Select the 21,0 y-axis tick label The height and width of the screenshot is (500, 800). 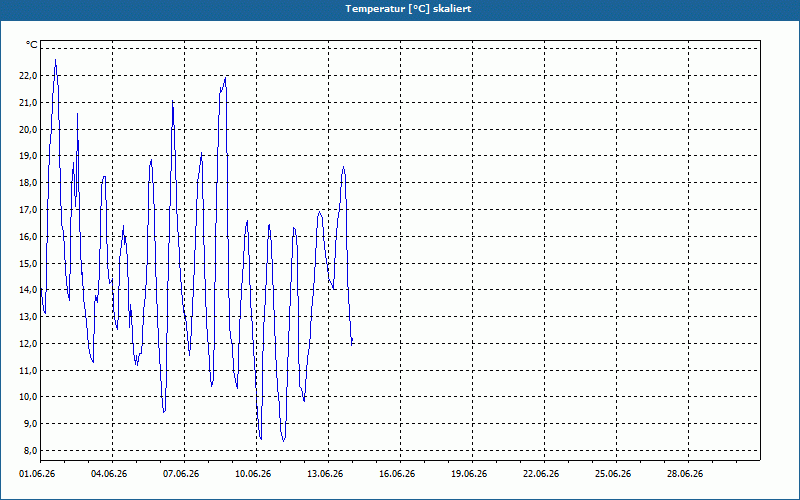28,103
